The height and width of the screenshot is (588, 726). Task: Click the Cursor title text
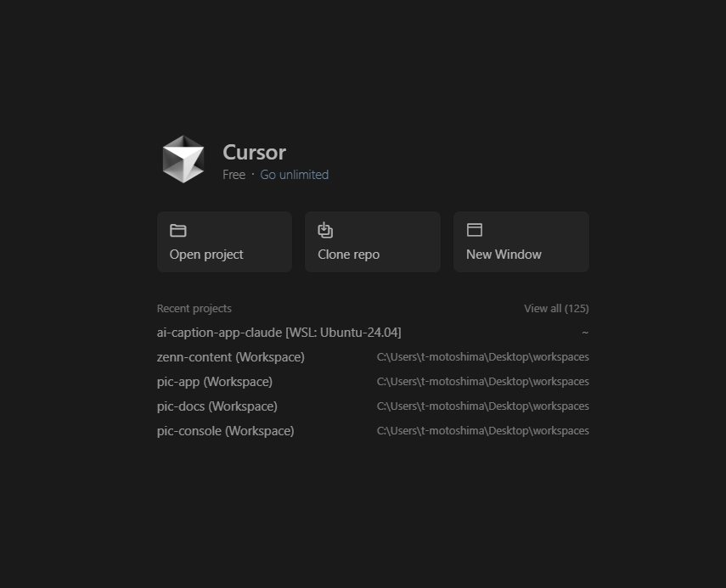254,153
